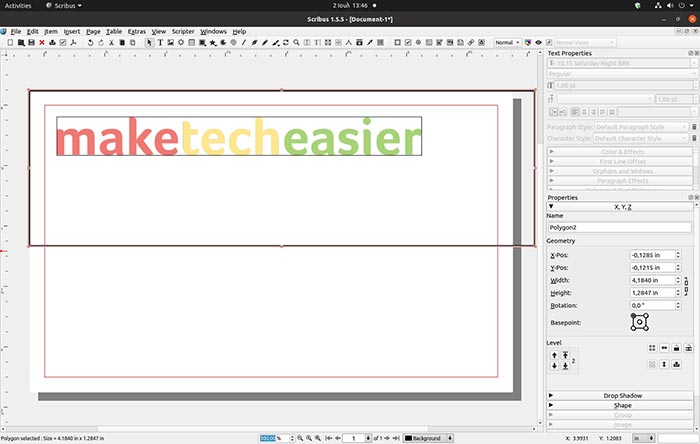Viewport: 700px width, 444px height.
Task: Click Activities in the top bar
Action: (x=18, y=6)
